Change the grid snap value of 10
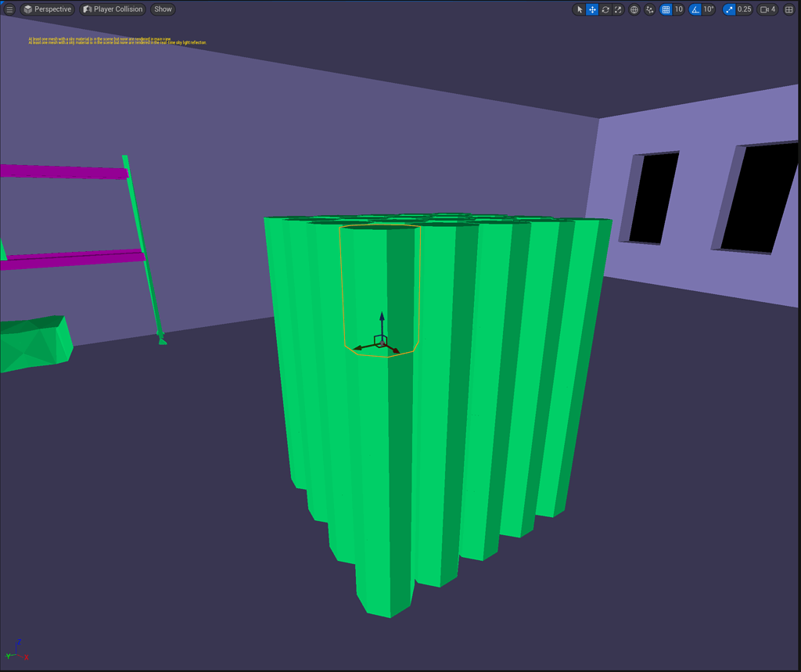The height and width of the screenshot is (672, 801). coord(678,9)
